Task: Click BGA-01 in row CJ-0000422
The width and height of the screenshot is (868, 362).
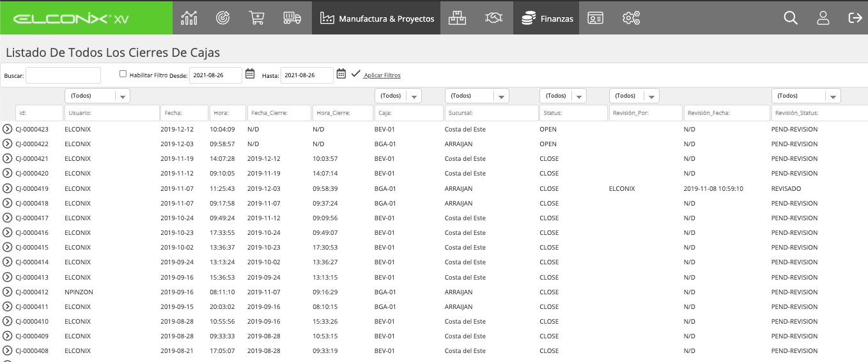Action: click(x=385, y=144)
